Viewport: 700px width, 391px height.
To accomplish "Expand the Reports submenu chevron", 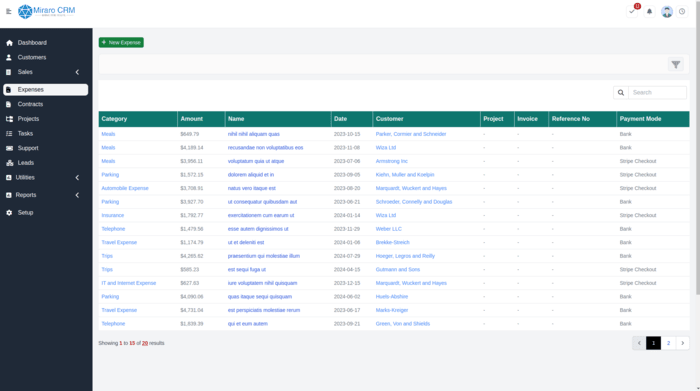I will (x=77, y=195).
